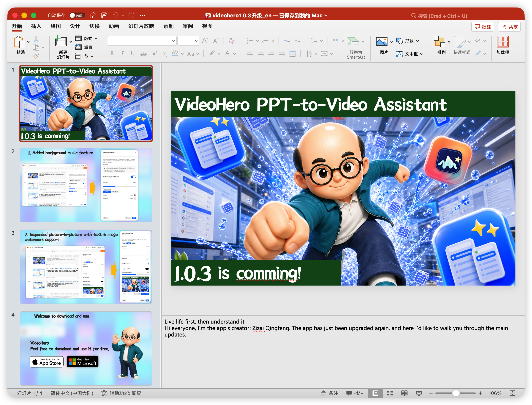Click the align text left icon
Screen dimensions: 532x405
[x=250, y=54]
